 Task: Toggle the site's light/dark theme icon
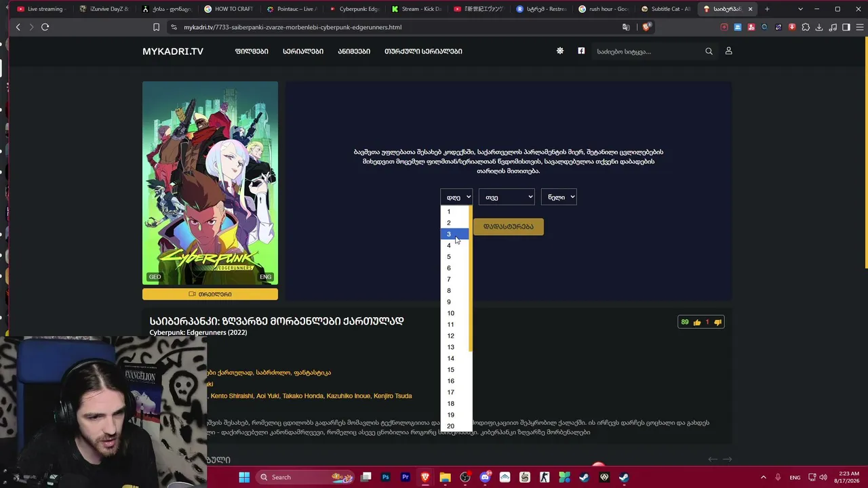(x=560, y=51)
